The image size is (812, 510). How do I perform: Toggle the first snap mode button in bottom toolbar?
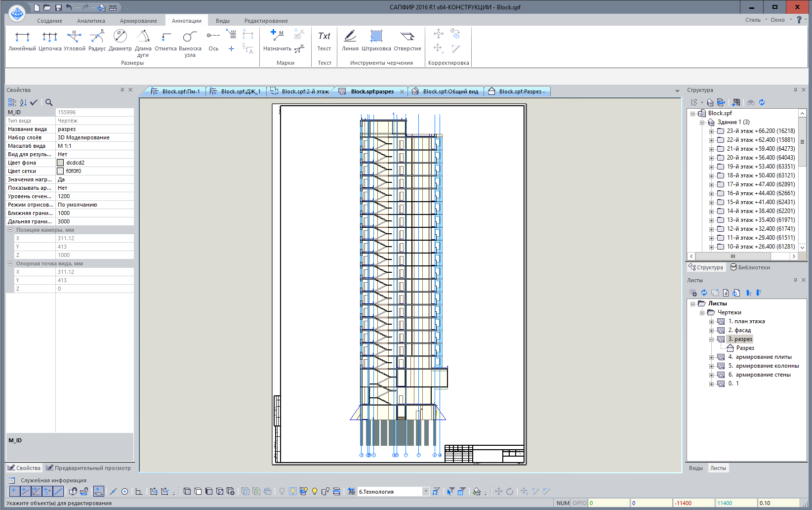coord(14,491)
